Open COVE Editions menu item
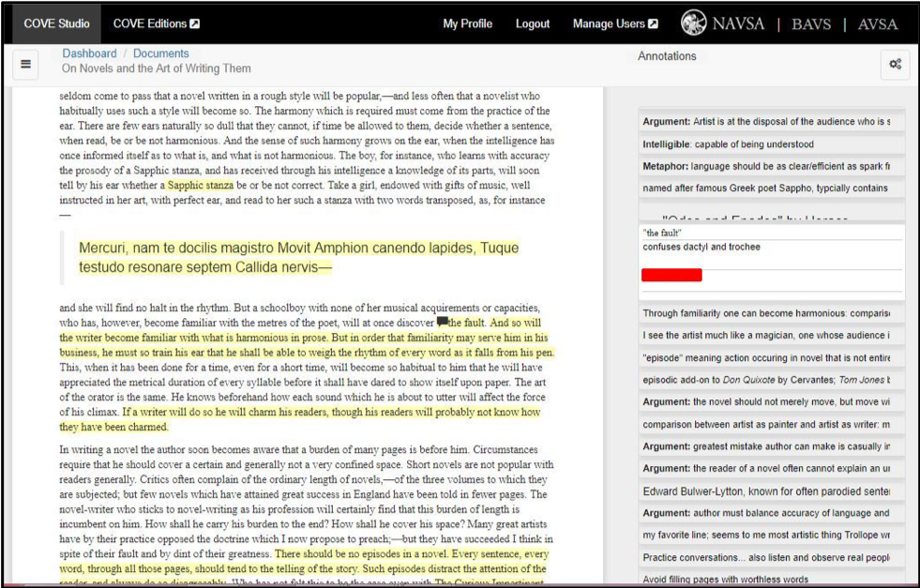Screen dimensions: 920x588 pyautogui.click(x=156, y=23)
